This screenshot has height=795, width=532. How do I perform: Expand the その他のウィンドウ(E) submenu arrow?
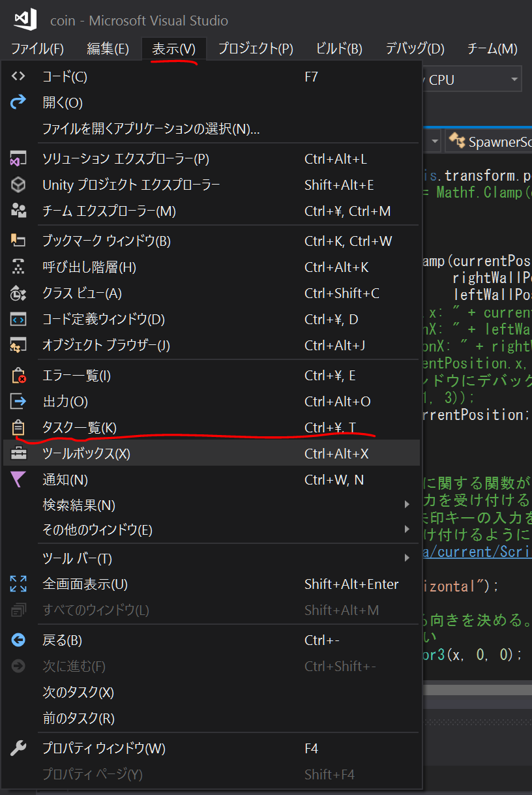click(407, 530)
